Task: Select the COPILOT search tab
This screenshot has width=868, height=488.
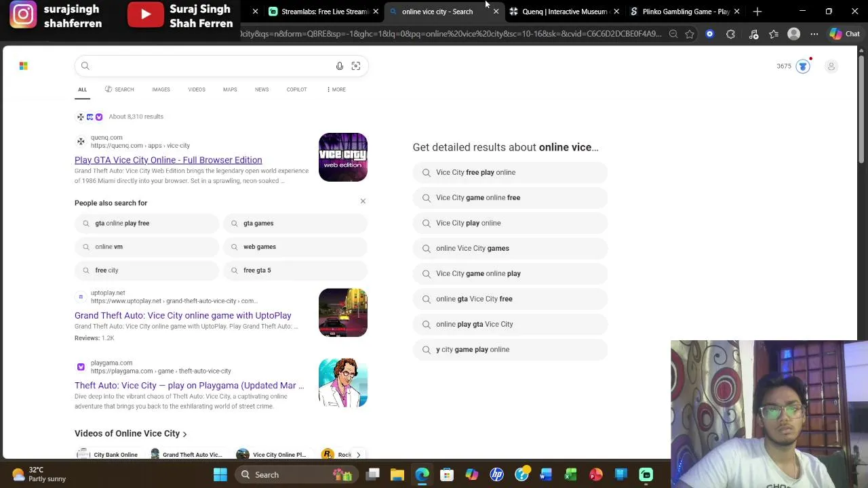Action: coord(296,89)
